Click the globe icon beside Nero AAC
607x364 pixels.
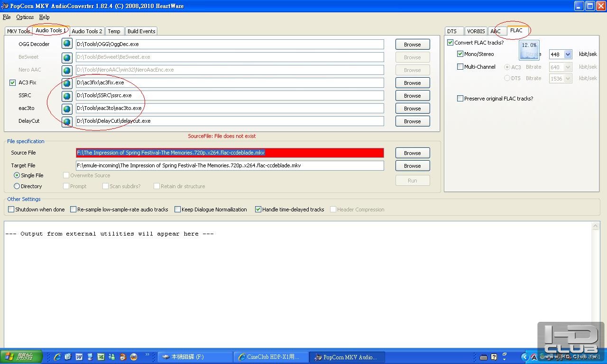(x=67, y=70)
